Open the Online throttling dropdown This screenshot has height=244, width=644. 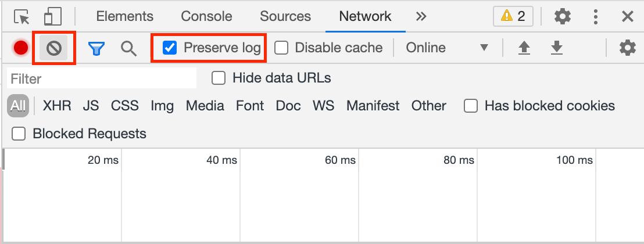pos(447,48)
